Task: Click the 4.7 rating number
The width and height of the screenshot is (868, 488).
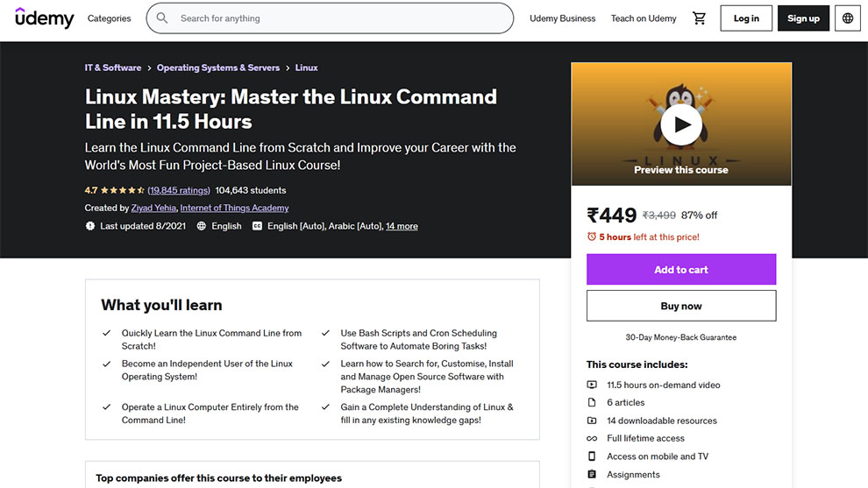Action: 91,190
